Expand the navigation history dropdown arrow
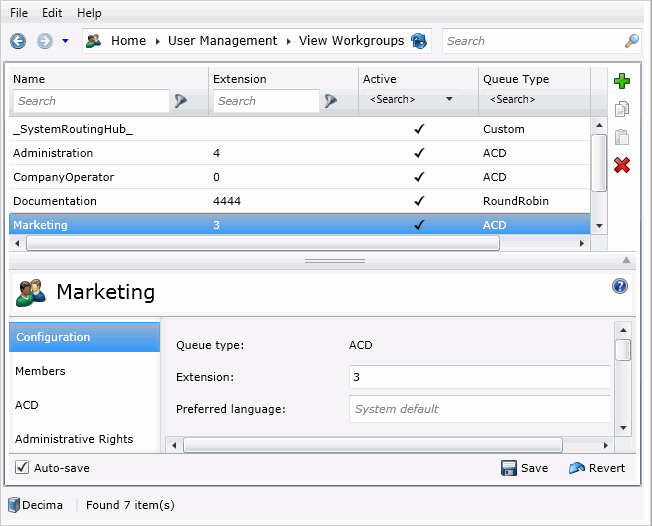 click(66, 41)
